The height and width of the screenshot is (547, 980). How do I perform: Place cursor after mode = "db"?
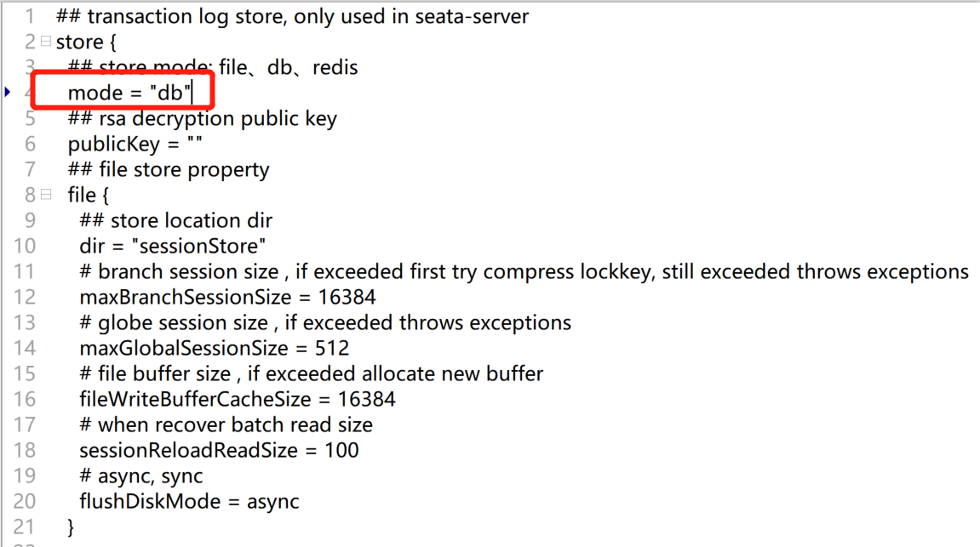click(192, 93)
